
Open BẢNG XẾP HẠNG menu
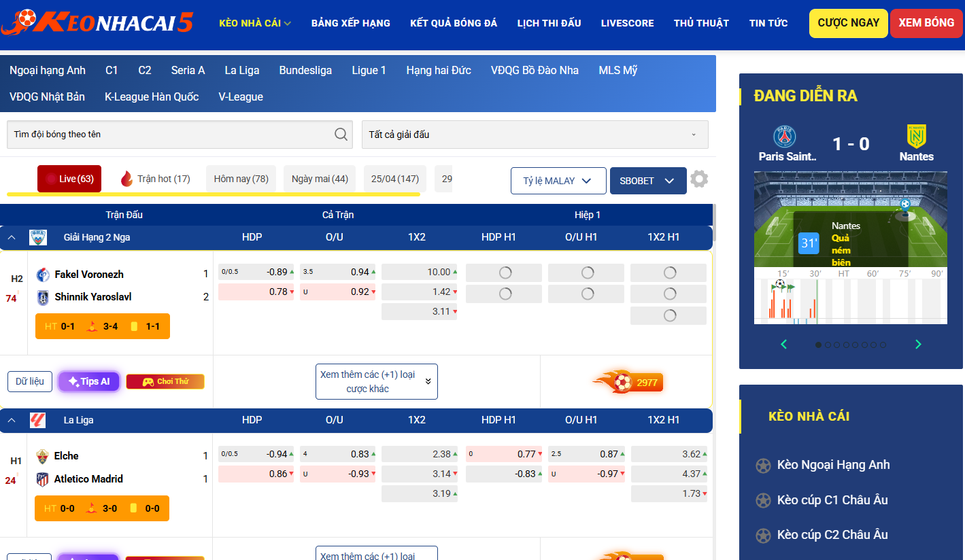(x=351, y=23)
